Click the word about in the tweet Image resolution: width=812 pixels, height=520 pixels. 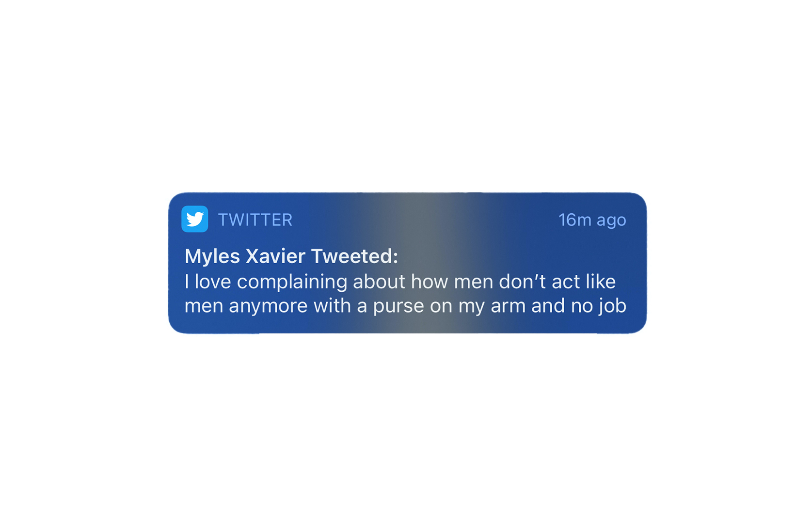pyautogui.click(x=379, y=282)
